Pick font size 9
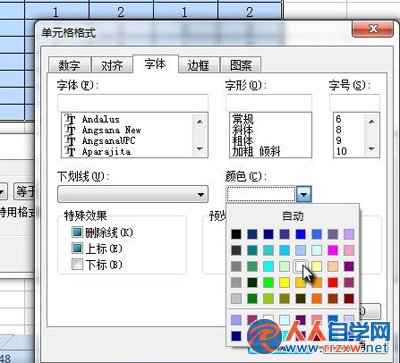The height and width of the screenshot is (363, 400). [339, 141]
